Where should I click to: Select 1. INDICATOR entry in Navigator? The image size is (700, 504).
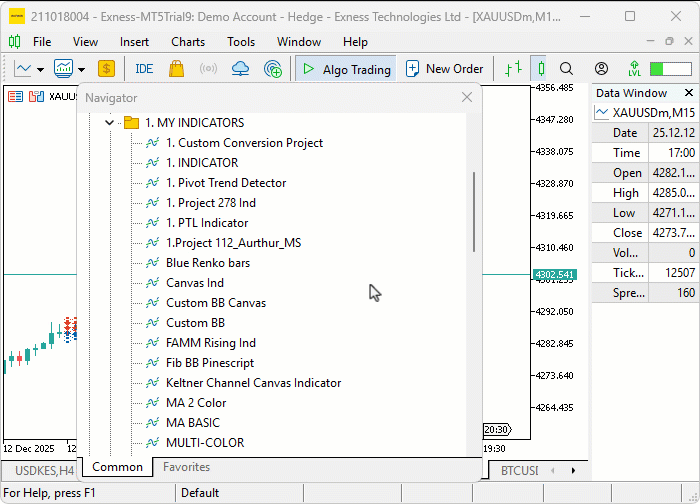[202, 163]
